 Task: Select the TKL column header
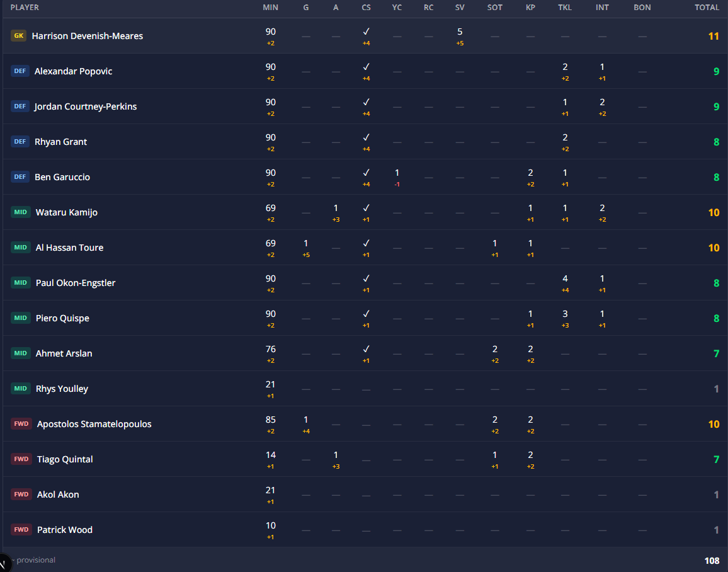coord(565,8)
